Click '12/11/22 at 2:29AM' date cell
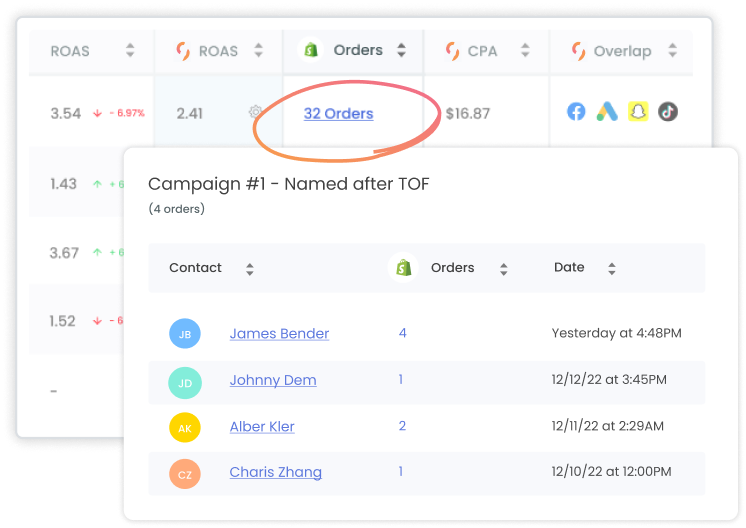 (608, 426)
